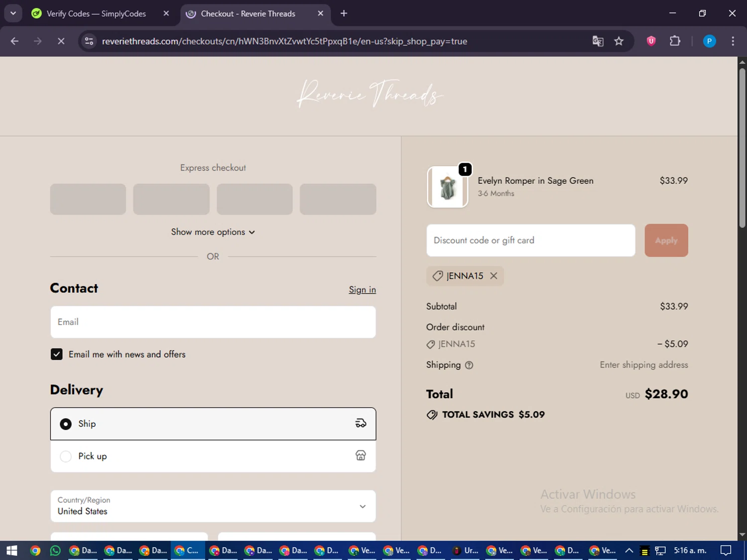
Task: Open the Windows Start menu
Action: [x=12, y=551]
